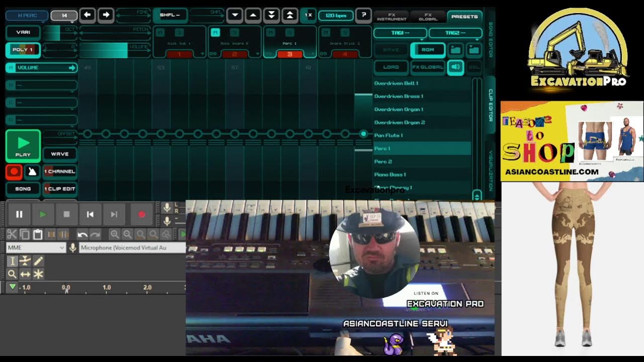Adjust the PITCH slider
Screen dimensions: 644x362
pos(115,33)
